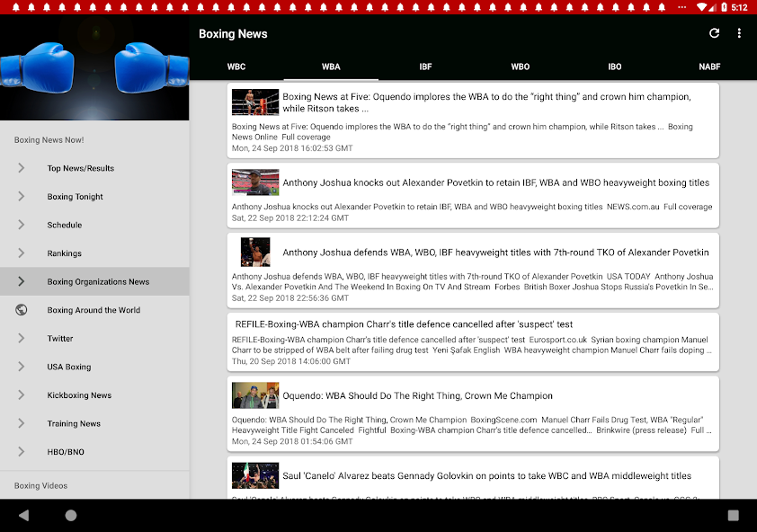
Task: Click the blue boxing gloves banner image
Action: coord(94,68)
